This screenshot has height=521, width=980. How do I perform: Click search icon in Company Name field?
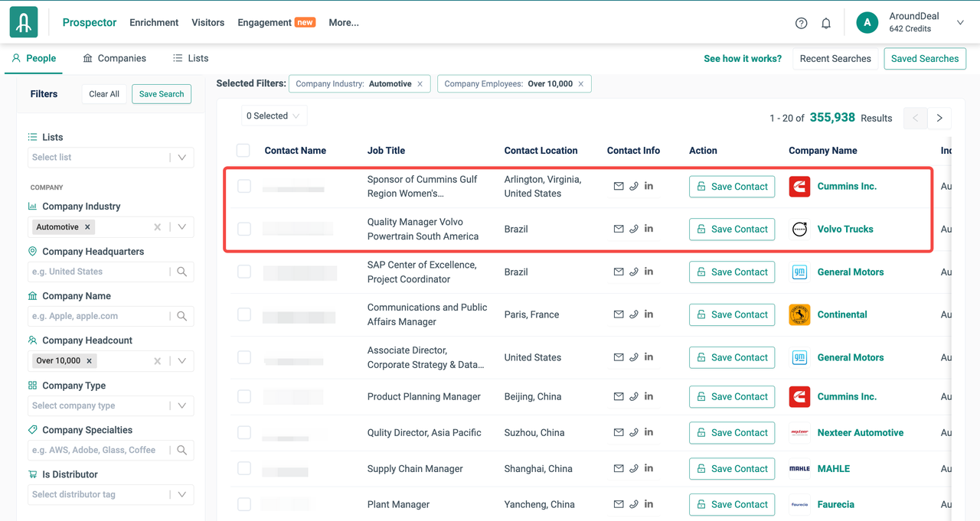click(x=182, y=316)
